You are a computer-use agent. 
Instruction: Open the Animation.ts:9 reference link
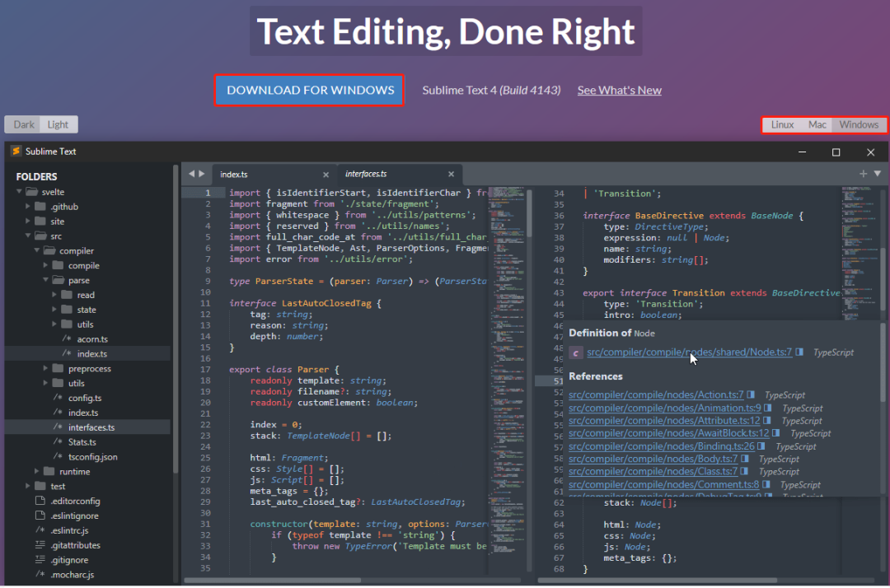point(665,408)
